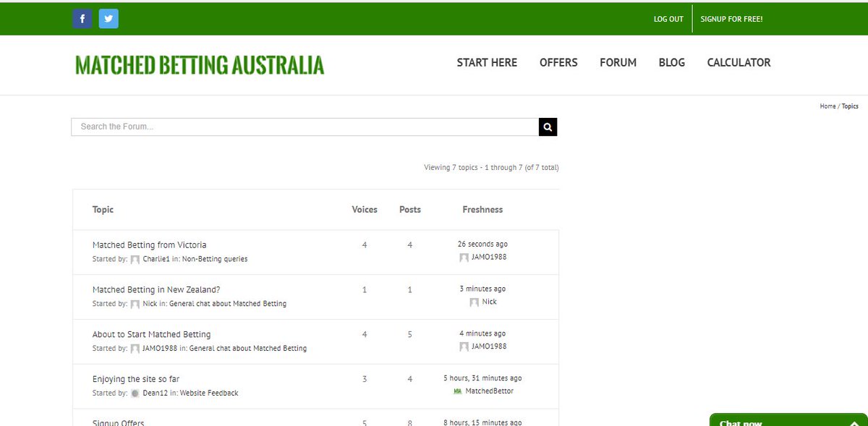868x426 pixels.
Task: Click the Freshness column header
Action: tap(482, 210)
